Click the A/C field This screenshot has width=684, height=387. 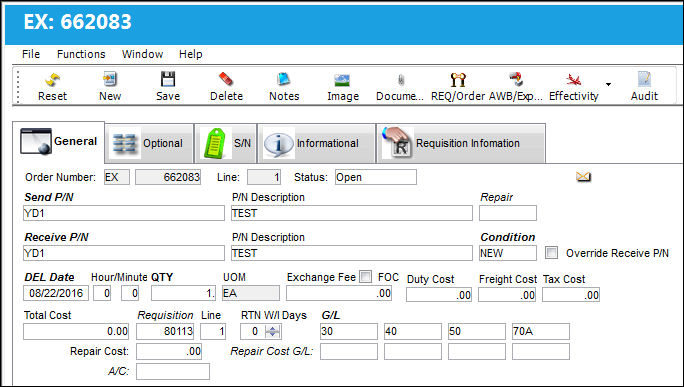173,371
